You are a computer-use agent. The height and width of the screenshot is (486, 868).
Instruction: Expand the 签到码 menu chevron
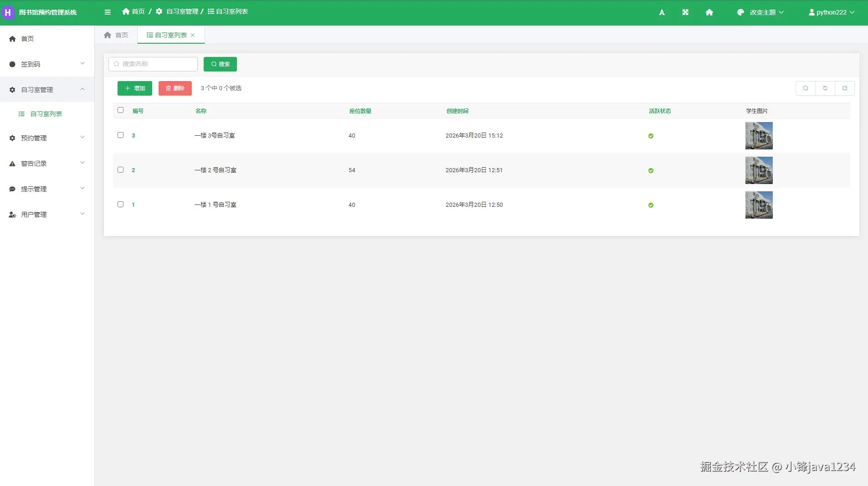point(82,64)
